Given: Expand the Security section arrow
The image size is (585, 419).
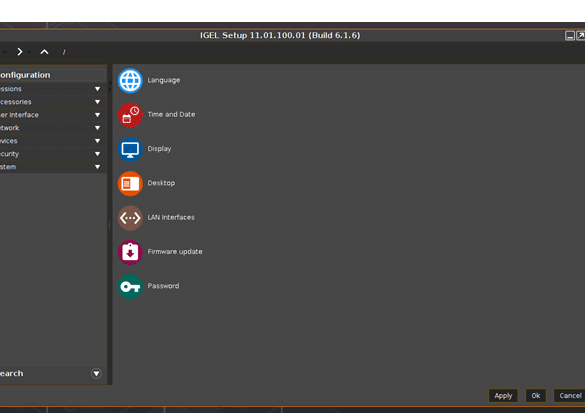Looking at the screenshot, I should [x=97, y=154].
